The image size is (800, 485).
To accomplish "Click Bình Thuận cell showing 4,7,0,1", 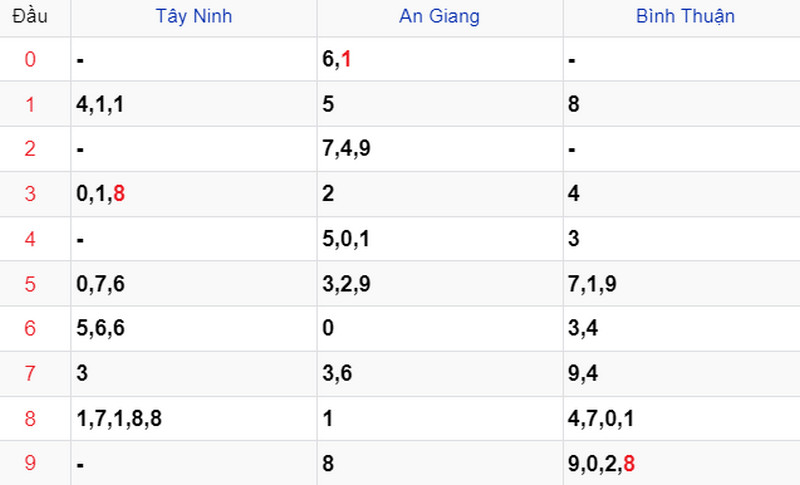I will click(600, 419).
